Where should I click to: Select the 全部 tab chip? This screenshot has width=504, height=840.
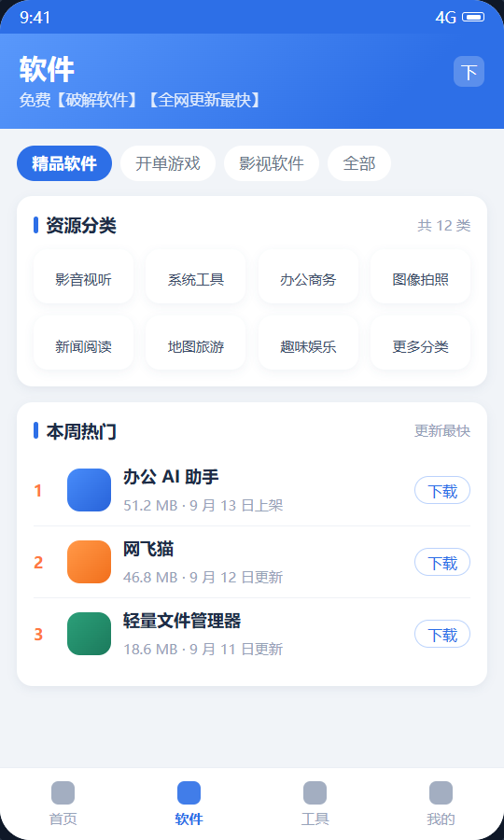[358, 163]
